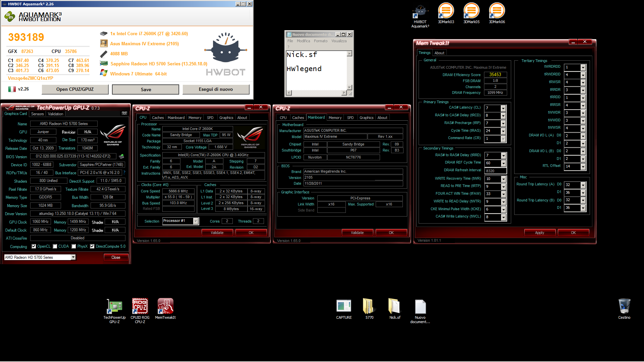
Task: Open the 5770 folder on desktop
Action: point(369,309)
